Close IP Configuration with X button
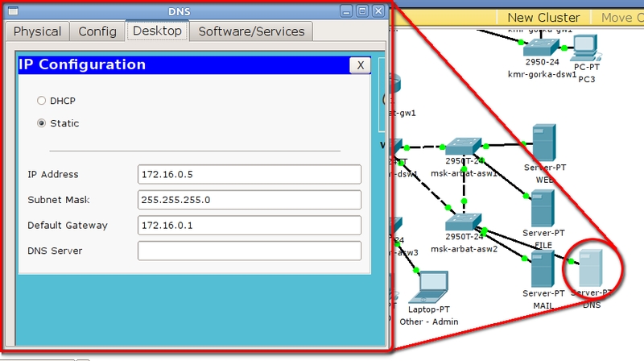644x361 pixels. click(x=360, y=65)
